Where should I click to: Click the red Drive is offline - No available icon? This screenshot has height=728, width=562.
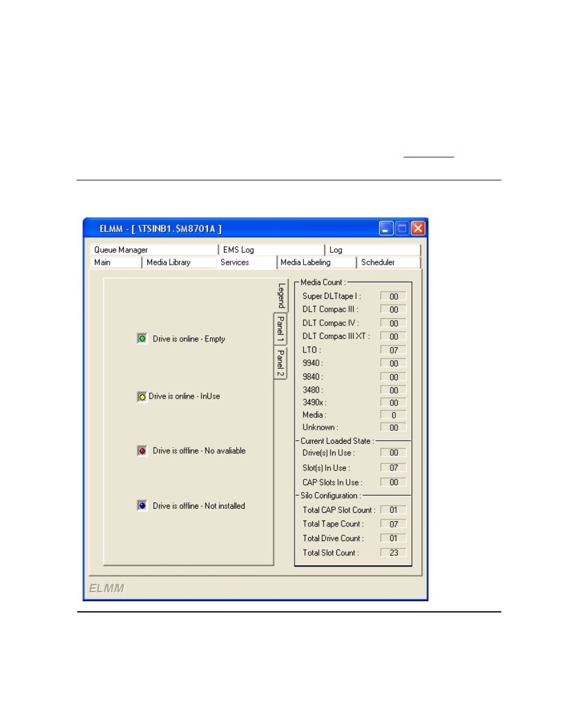pos(142,451)
